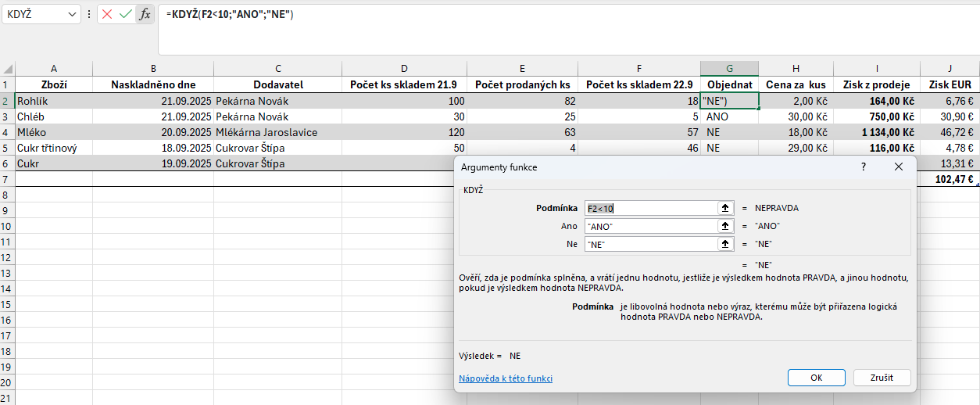Click the Zboží header cell
Image resolution: width=980 pixels, height=405 pixels.
54,84
